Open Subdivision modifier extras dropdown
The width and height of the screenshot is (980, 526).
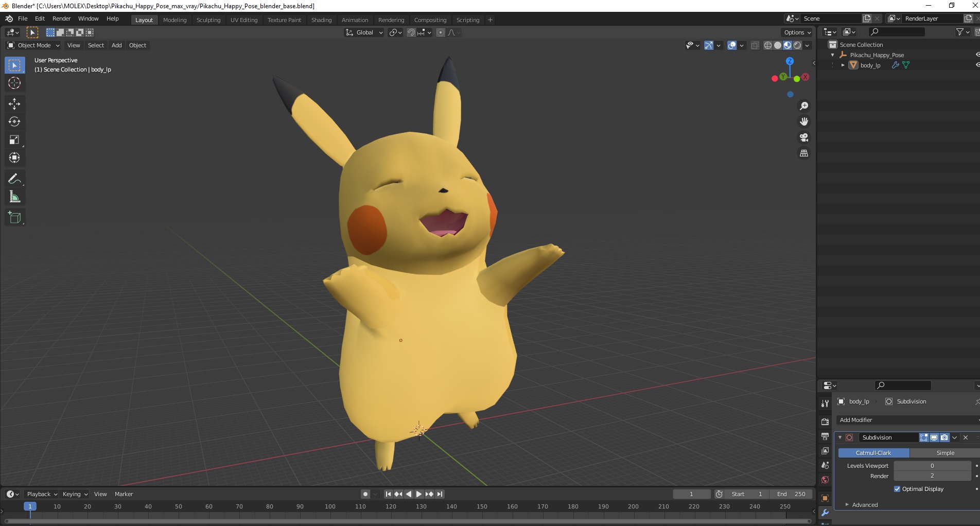(x=955, y=437)
